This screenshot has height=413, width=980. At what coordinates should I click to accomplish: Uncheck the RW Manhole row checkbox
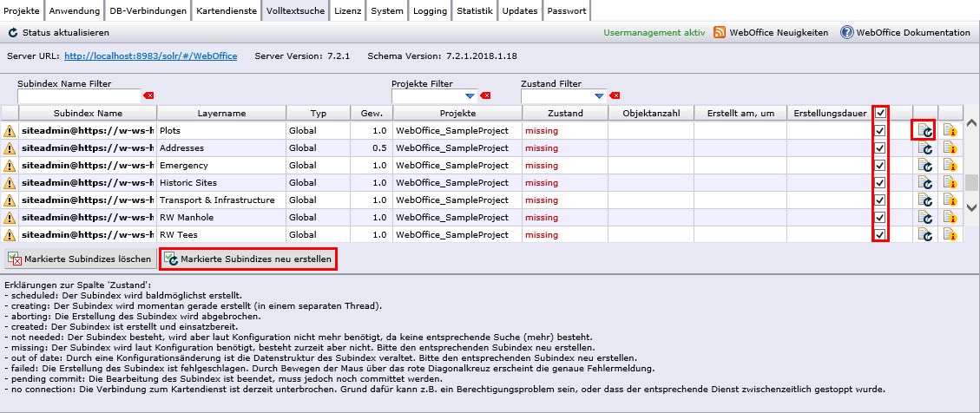881,218
